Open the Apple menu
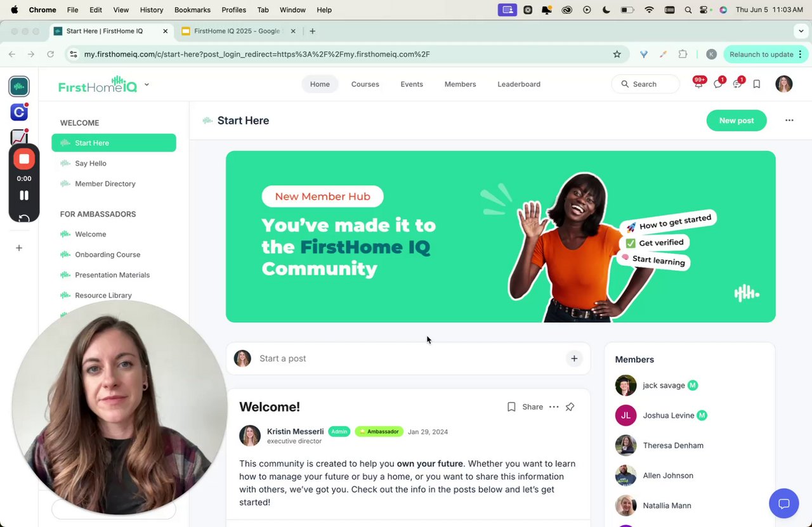This screenshot has height=527, width=812. pos(14,10)
